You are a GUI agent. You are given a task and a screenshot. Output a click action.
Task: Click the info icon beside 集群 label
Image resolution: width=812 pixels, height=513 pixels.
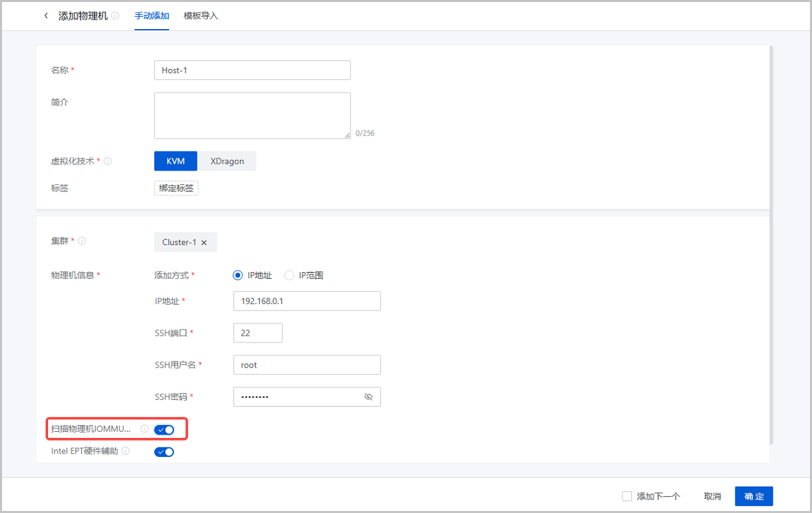pyautogui.click(x=81, y=240)
